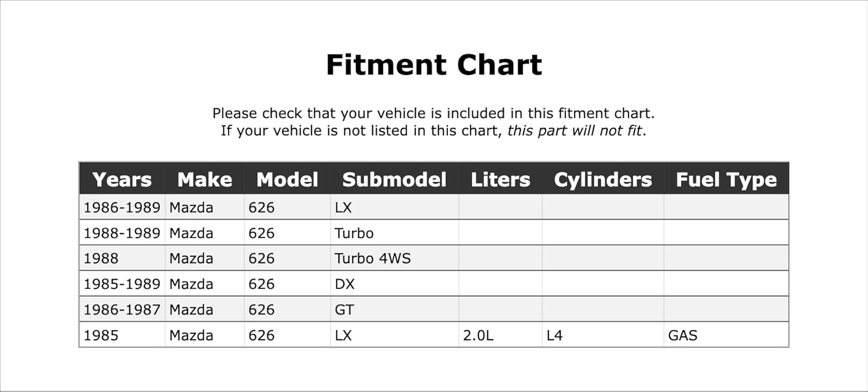This screenshot has width=868, height=392.
Task: Click the Fitment Chart heading
Action: pyautogui.click(x=434, y=65)
